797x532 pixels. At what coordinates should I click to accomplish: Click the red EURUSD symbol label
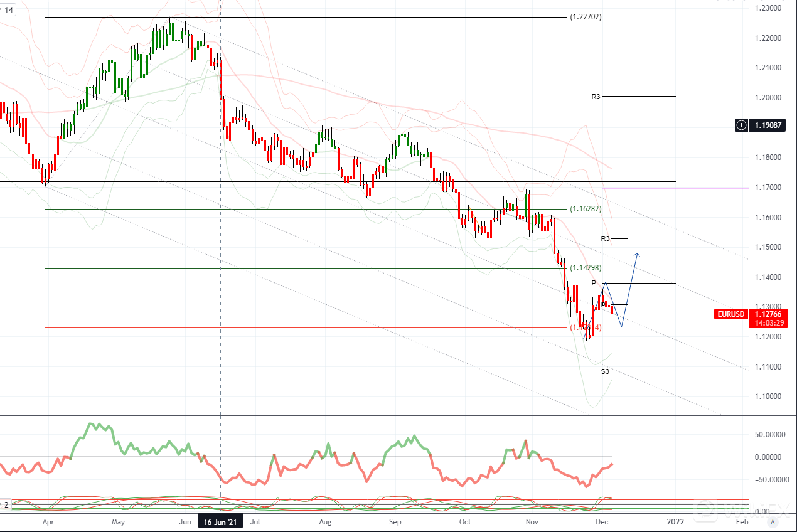point(730,314)
